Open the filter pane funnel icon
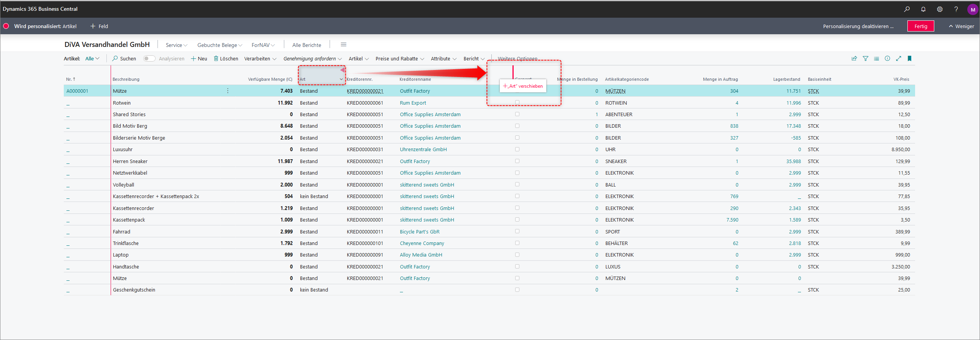980x340 pixels. click(866, 58)
